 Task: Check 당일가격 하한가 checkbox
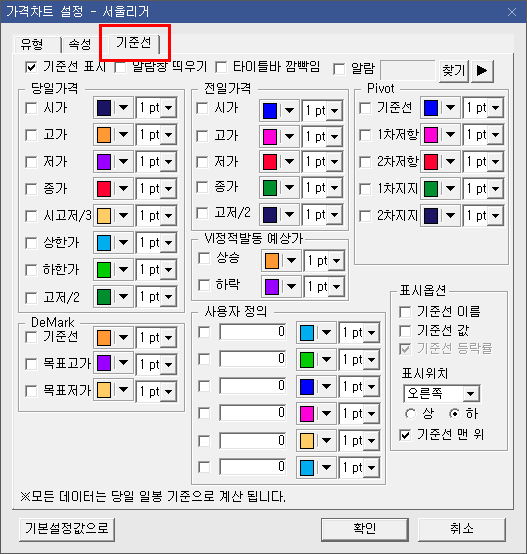(x=31, y=270)
